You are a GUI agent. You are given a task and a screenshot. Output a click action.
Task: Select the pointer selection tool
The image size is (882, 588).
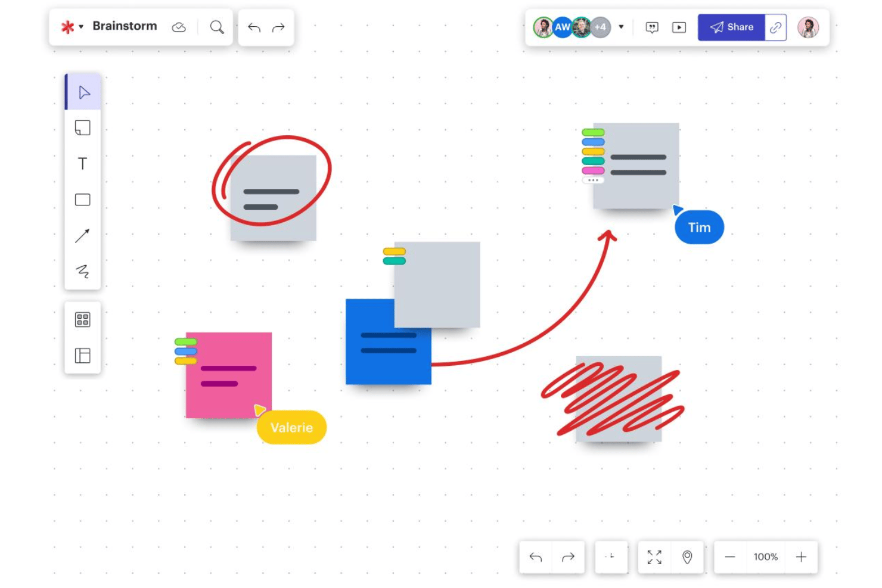(83, 92)
